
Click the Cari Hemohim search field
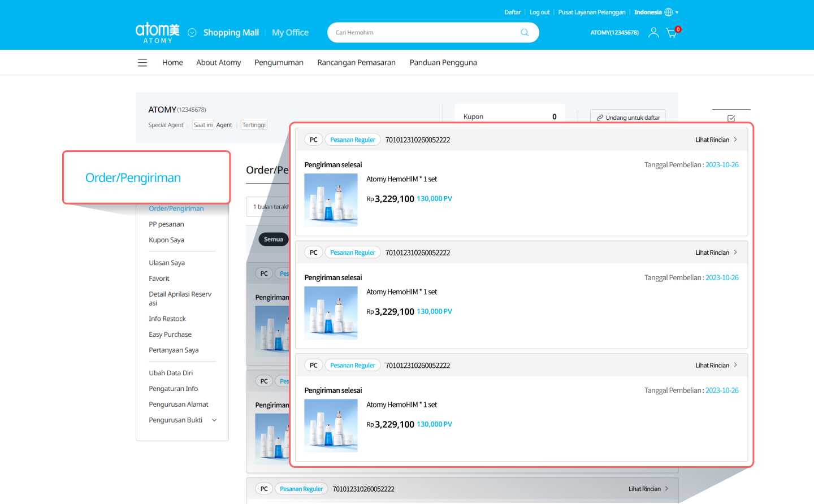[x=424, y=33]
